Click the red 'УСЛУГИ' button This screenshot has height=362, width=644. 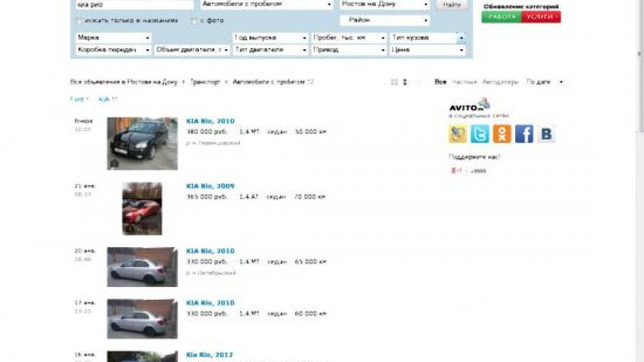(541, 17)
